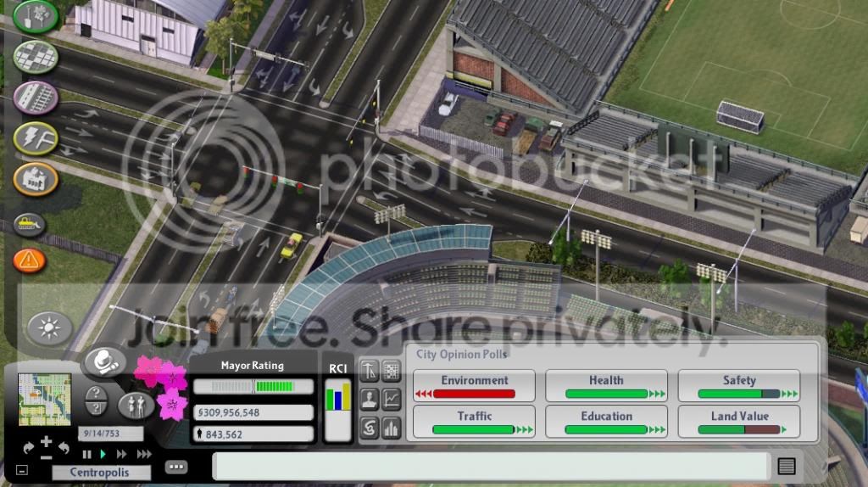The width and height of the screenshot is (868, 487).
Task: Select the Safety poll indicator
Action: (x=739, y=385)
